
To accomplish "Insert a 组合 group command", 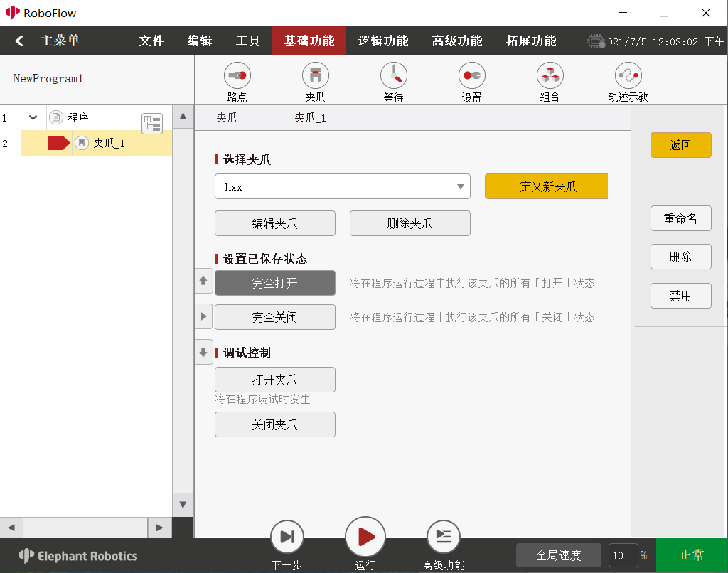I will pyautogui.click(x=550, y=82).
